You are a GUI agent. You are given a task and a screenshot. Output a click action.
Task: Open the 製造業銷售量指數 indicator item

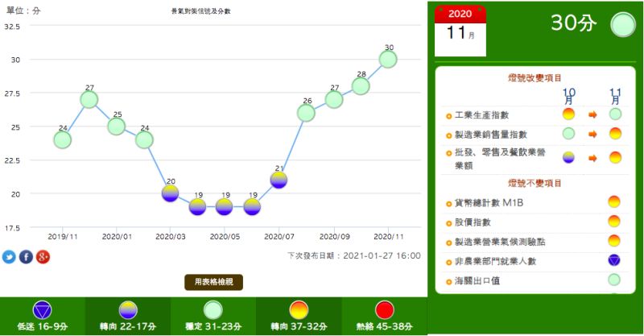491,135
